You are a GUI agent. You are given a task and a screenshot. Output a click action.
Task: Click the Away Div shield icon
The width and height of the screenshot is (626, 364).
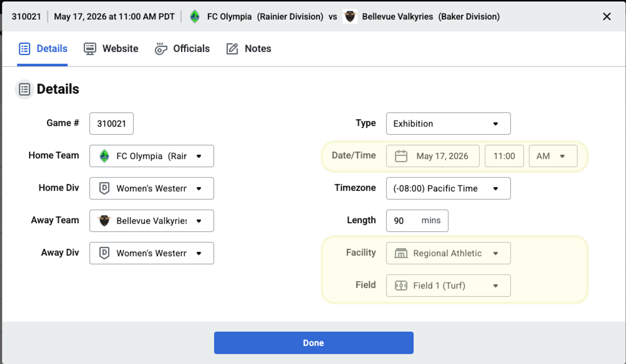104,253
